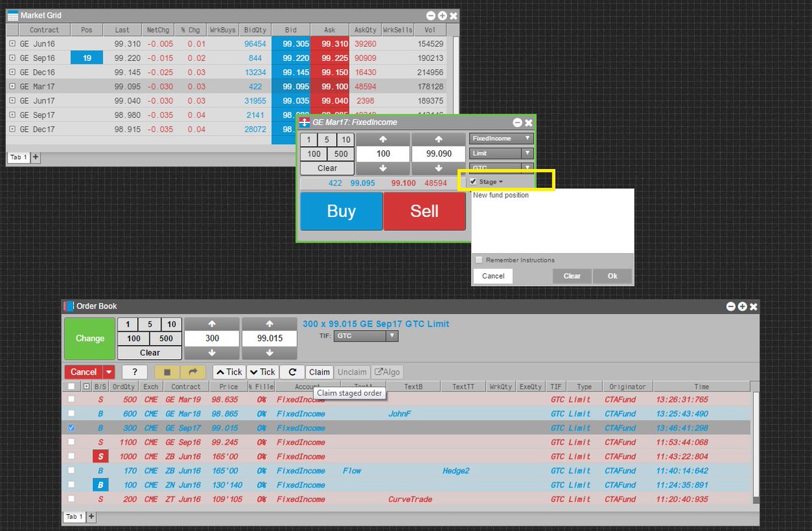Select checkbox for GE Mar19 order
Viewport: 812px width, 531px height.
[71, 399]
